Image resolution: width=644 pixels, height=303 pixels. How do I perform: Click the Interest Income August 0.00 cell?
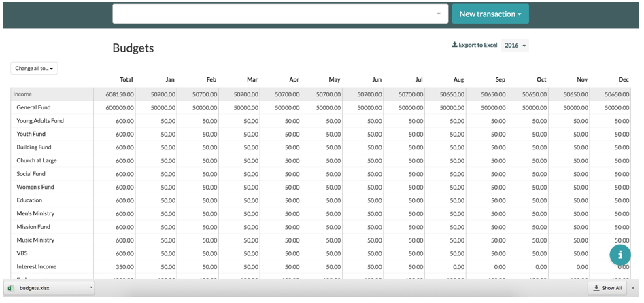point(445,267)
